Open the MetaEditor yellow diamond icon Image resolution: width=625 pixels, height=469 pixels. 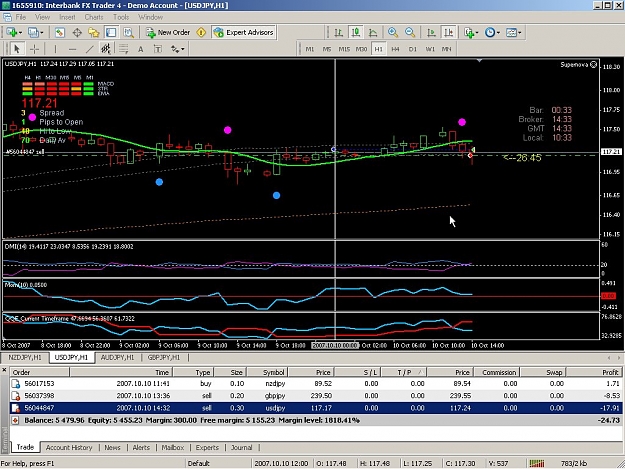pyautogui.click(x=201, y=33)
